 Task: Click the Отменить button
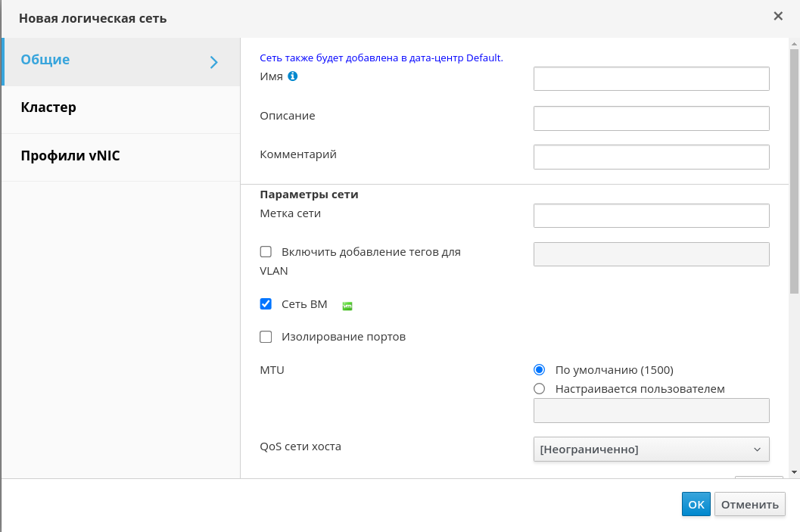pos(749,505)
